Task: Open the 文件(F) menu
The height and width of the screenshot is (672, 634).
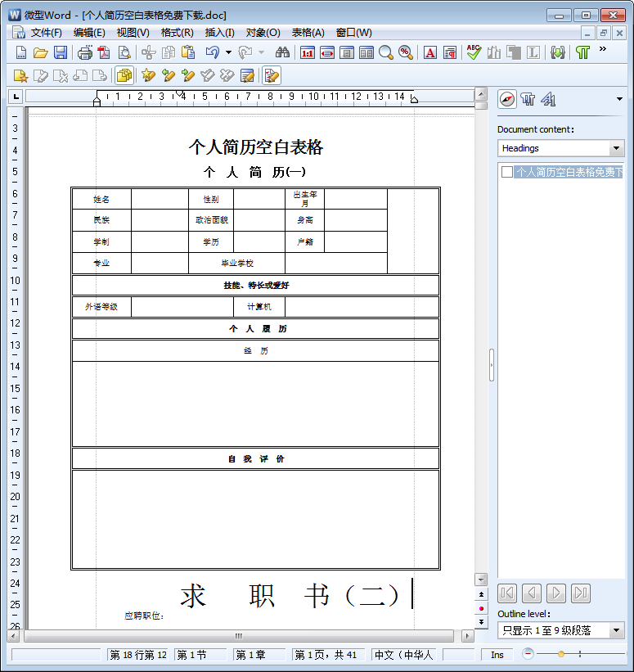Action: (x=46, y=33)
